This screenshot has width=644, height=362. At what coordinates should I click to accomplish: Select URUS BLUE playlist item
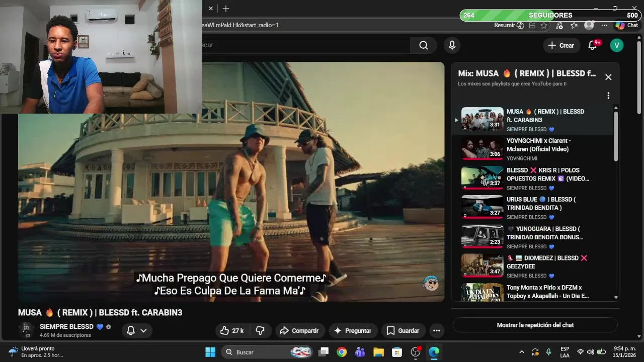(x=533, y=208)
